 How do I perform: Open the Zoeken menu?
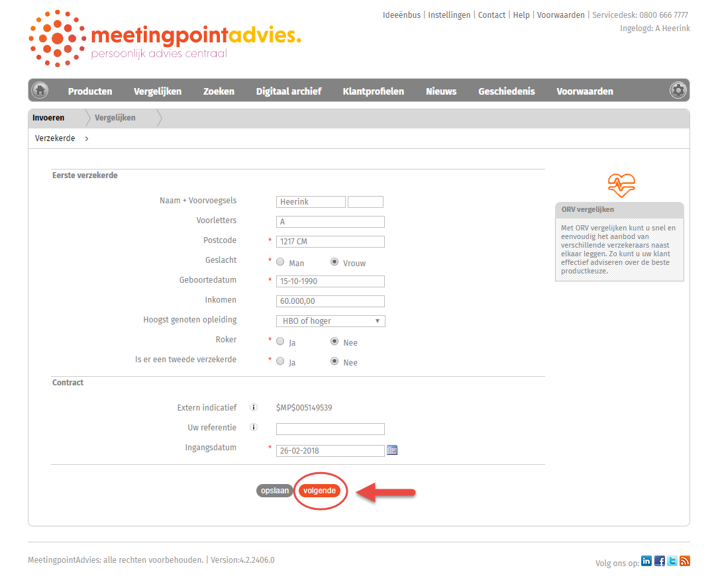(219, 91)
